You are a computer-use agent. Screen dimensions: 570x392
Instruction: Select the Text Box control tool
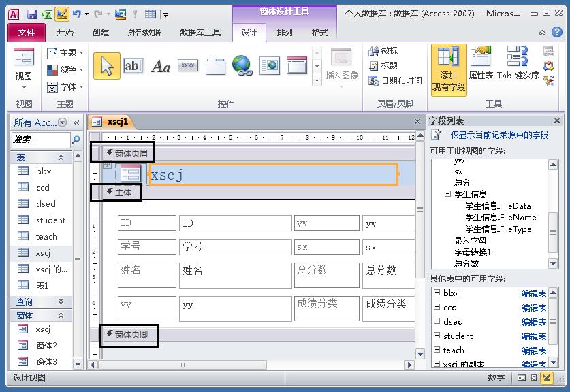click(x=133, y=65)
